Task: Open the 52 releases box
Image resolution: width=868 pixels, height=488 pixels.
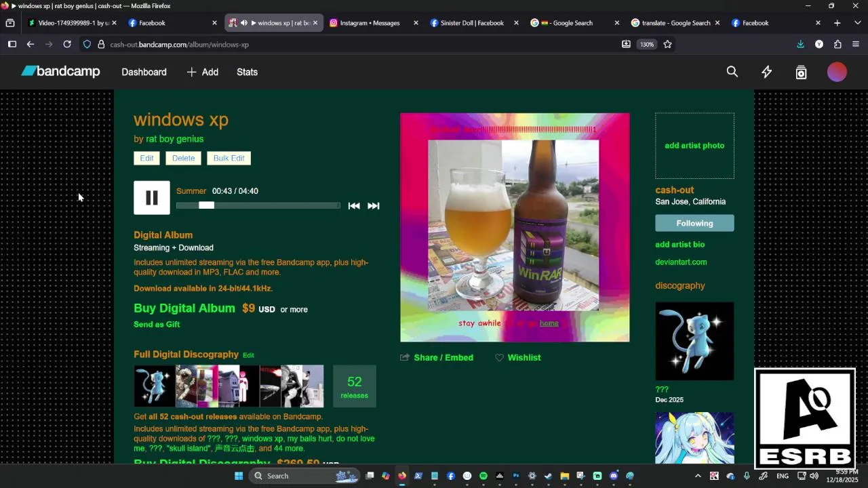Action: coord(354,386)
